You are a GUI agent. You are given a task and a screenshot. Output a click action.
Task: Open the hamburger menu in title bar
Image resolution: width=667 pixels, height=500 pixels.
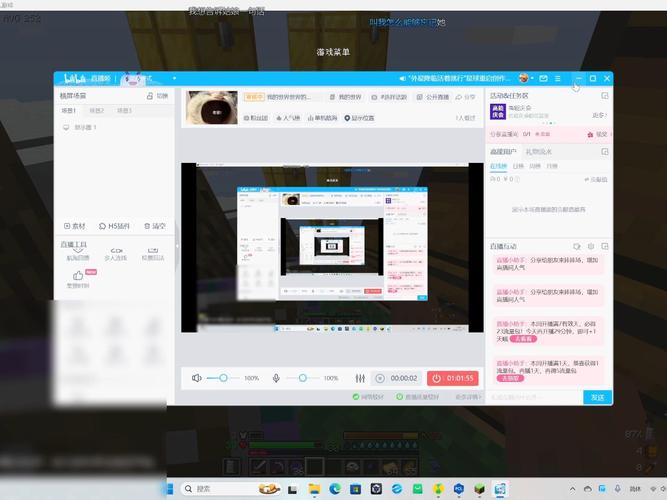(x=558, y=78)
